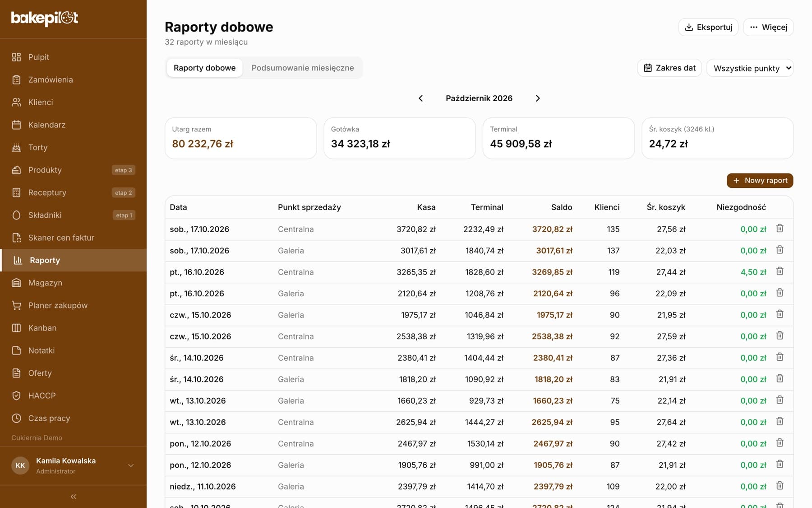Open the Więcej options menu
This screenshot has height=508, width=812.
(768, 27)
